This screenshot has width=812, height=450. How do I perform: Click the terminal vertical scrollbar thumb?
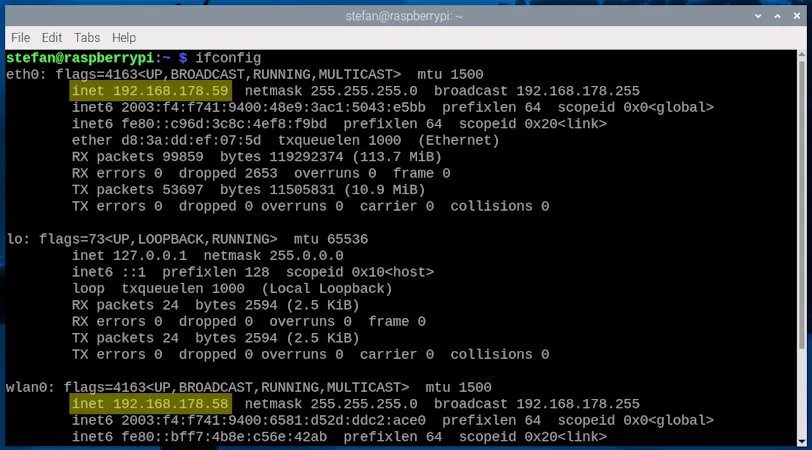tap(803, 200)
